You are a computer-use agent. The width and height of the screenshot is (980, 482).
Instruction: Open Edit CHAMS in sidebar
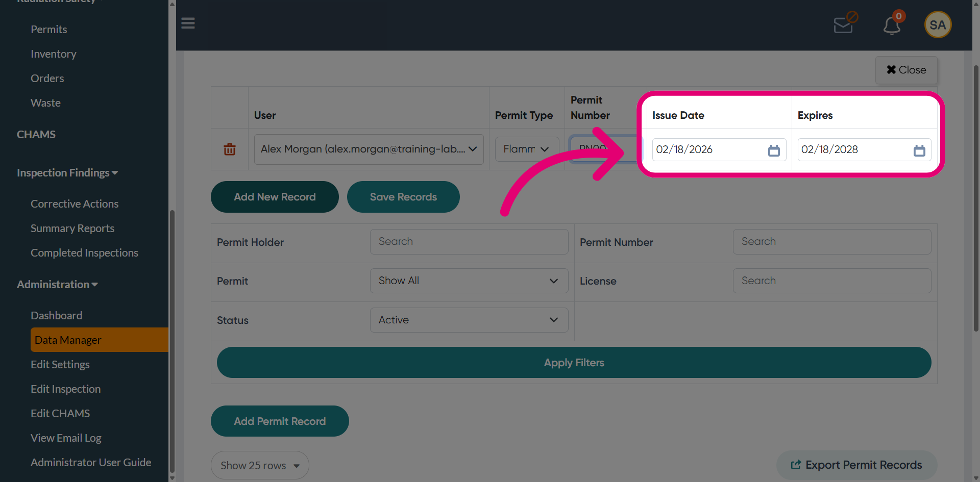pos(60,414)
